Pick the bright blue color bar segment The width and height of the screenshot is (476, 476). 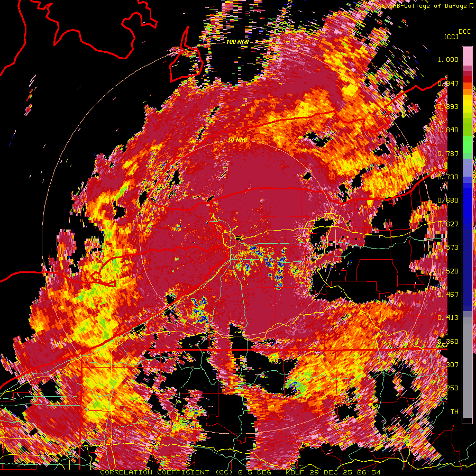pos(467,204)
